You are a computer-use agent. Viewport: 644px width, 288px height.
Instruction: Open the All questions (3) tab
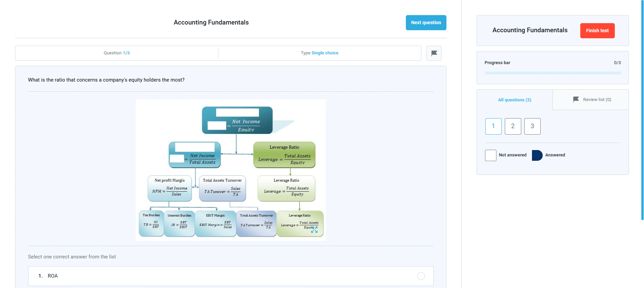[x=515, y=100]
